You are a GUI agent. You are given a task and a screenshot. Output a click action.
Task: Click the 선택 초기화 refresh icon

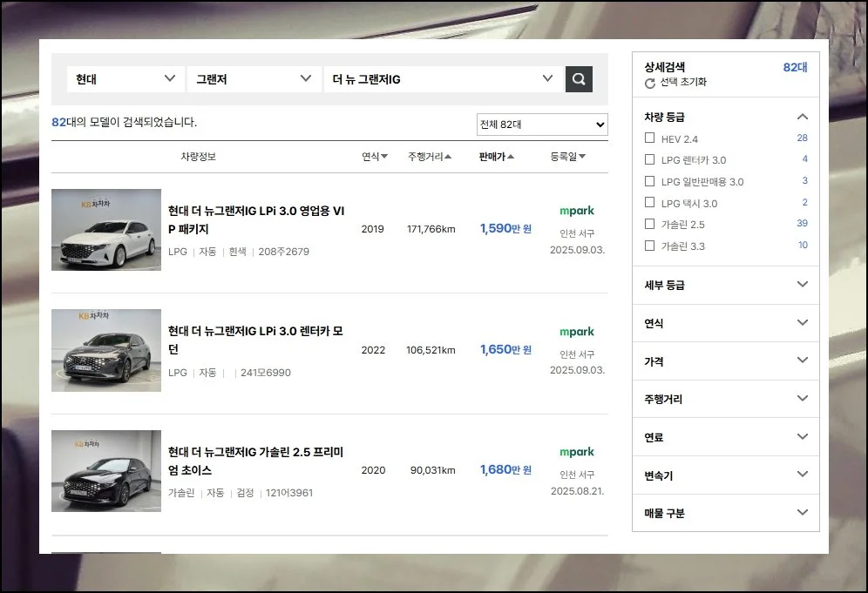pyautogui.click(x=648, y=84)
